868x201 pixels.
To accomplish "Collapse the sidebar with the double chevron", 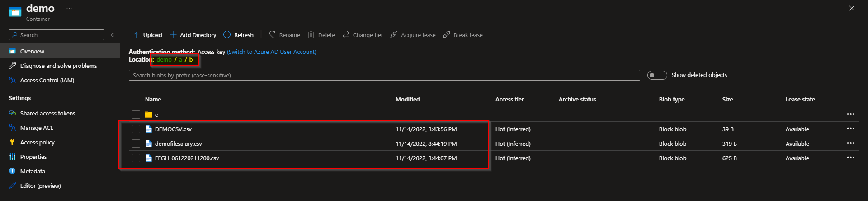I will pyautogui.click(x=113, y=35).
